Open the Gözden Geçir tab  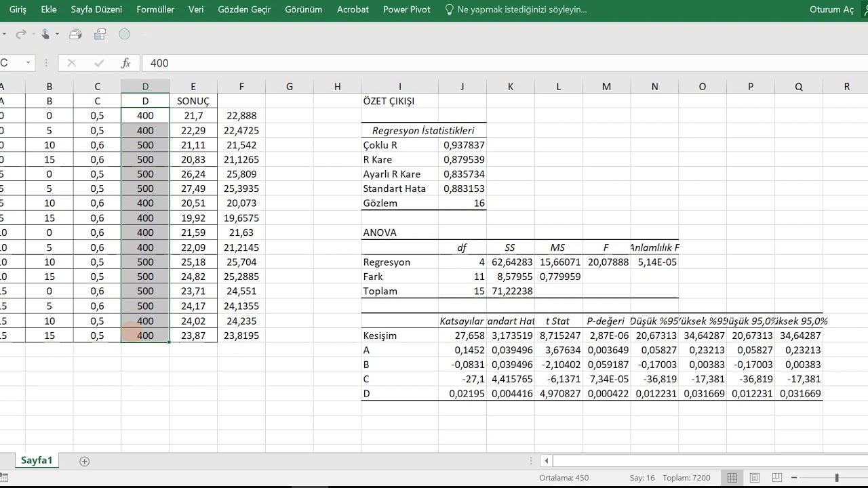tap(244, 9)
